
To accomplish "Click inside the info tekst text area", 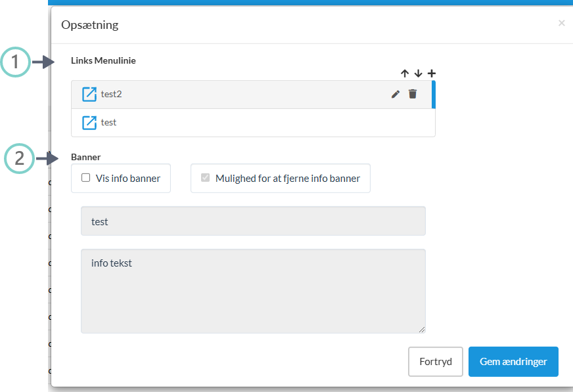I will 253,290.
